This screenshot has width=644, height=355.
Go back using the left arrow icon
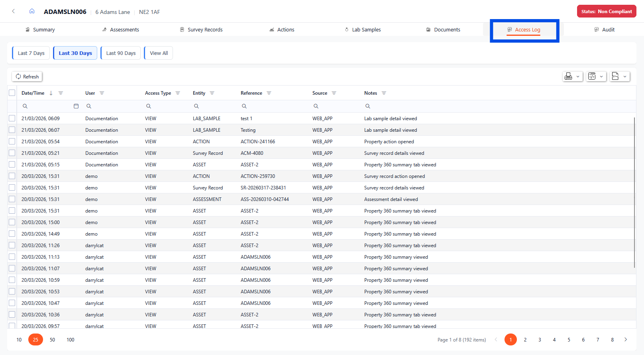pyautogui.click(x=14, y=11)
